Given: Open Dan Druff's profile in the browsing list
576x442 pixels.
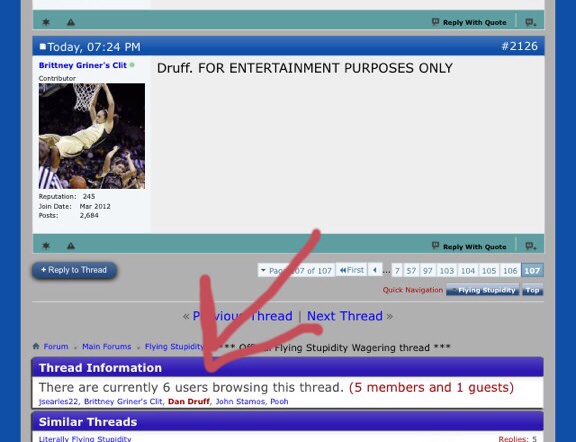Looking at the screenshot, I should coord(188,402).
